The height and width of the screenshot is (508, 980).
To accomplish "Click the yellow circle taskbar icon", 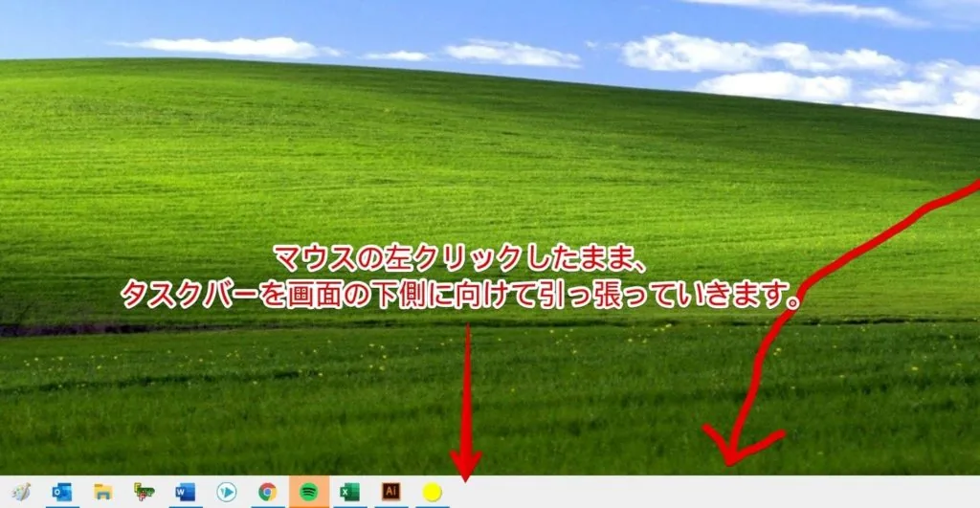I will [432, 493].
